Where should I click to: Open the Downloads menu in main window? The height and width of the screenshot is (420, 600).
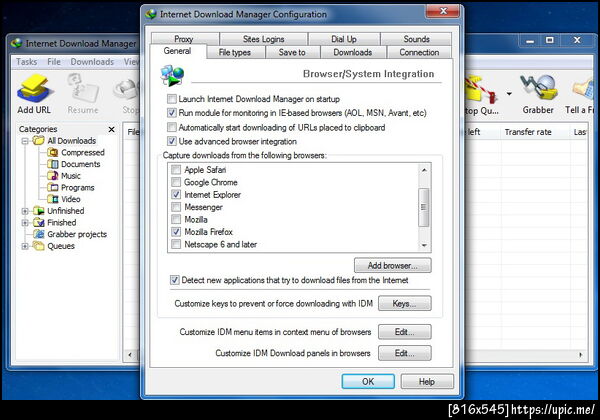pos(92,62)
